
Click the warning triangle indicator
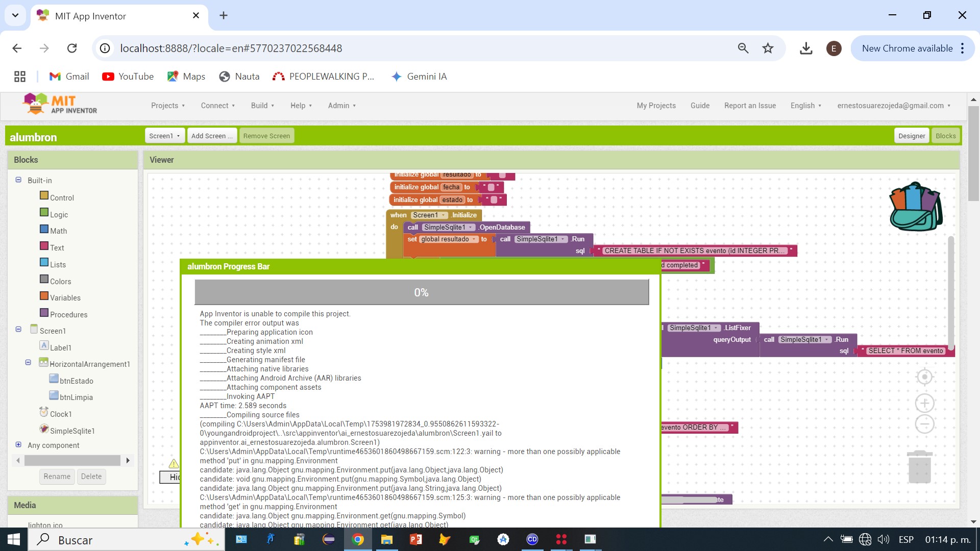pos(174,463)
